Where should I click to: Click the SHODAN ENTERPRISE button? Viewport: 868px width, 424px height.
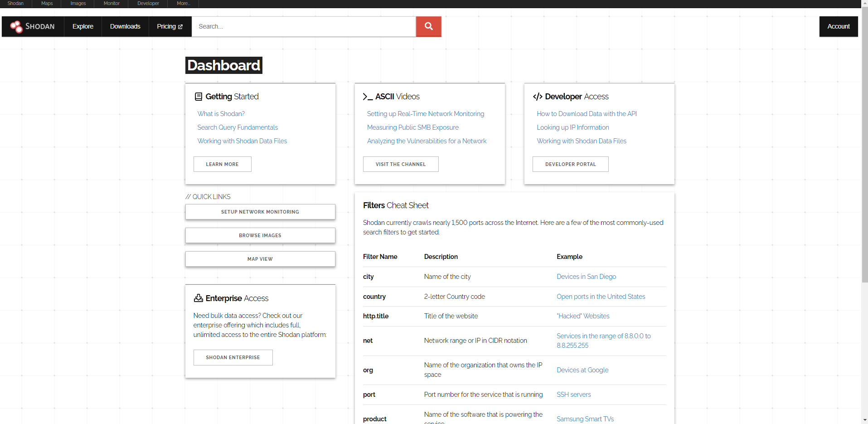233,357
